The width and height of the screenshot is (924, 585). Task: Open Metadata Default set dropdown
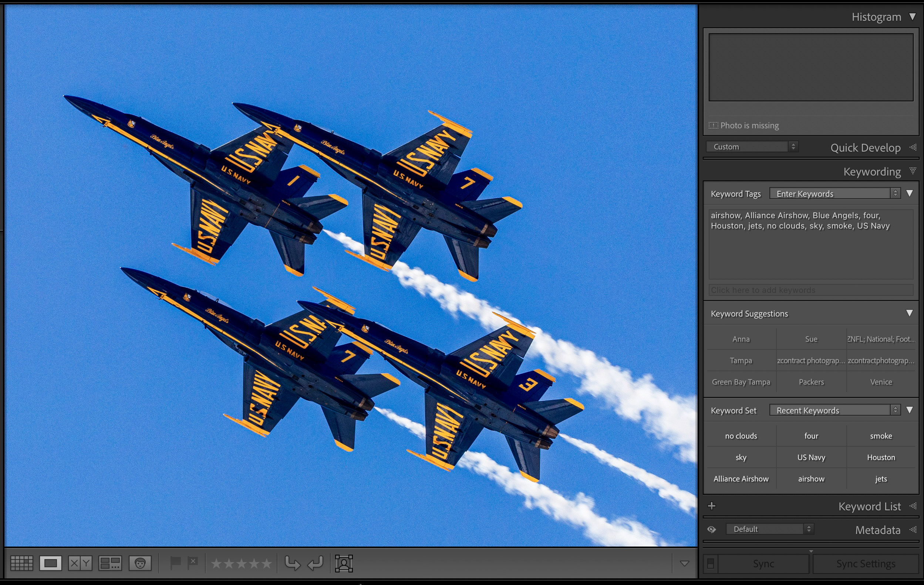click(x=769, y=529)
